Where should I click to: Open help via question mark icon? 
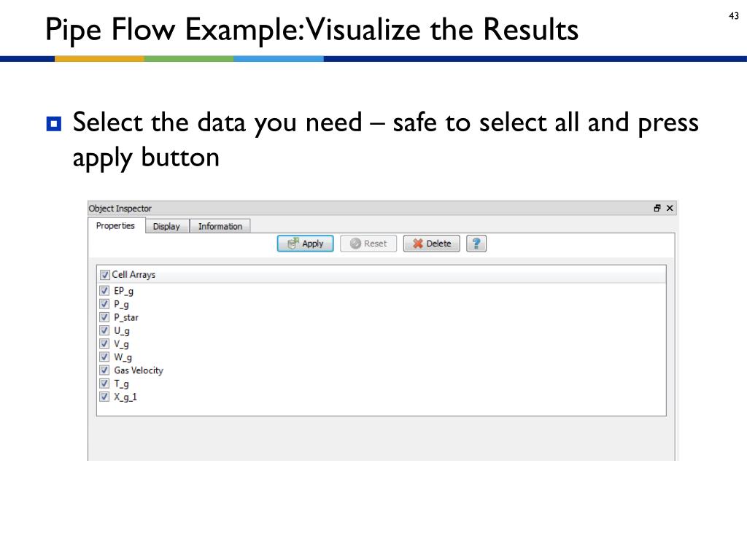(476, 244)
